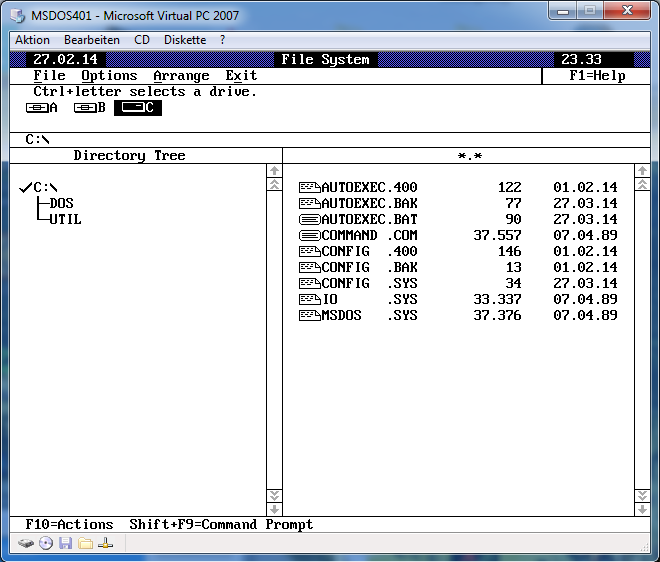The height and width of the screenshot is (562, 660).
Task: Click the time 23.33 in the title bar
Action: click(x=581, y=59)
